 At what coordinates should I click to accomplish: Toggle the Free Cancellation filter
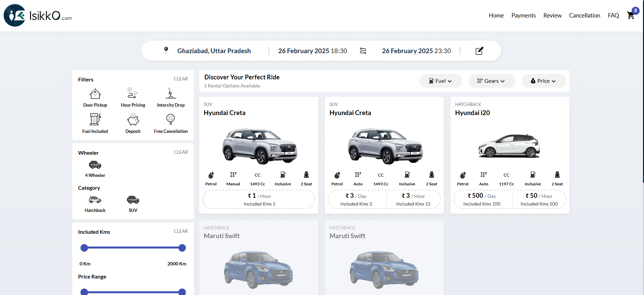pos(171,123)
